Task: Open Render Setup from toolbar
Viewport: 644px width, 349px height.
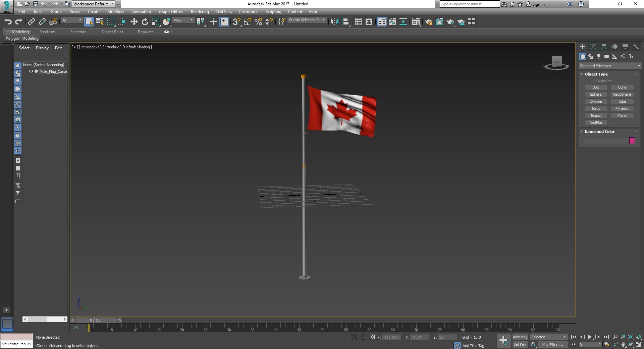Action: coord(429,22)
